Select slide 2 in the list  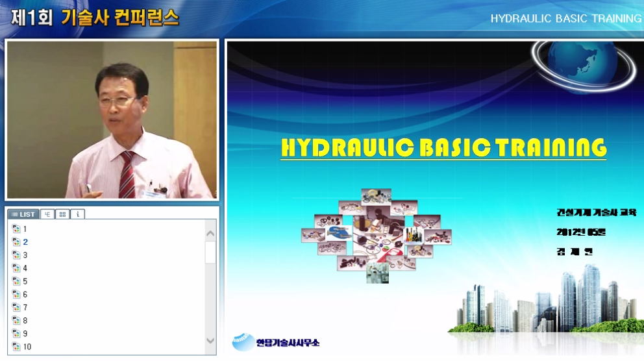click(x=25, y=242)
